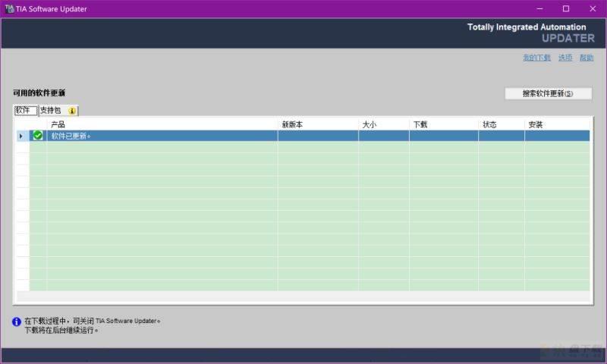The height and width of the screenshot is (364, 607).
Task: Click the green checkmark status icon
Action: click(x=37, y=136)
